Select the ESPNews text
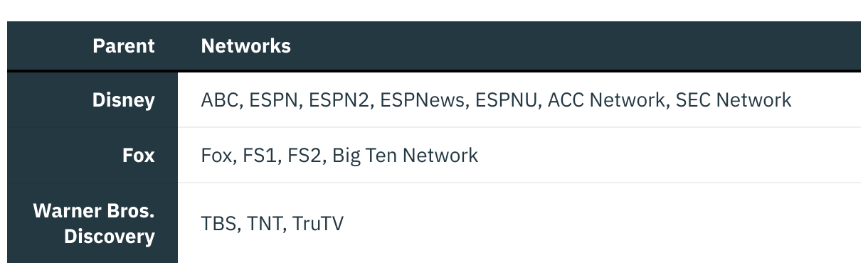The height and width of the screenshot is (270, 868). click(423, 100)
